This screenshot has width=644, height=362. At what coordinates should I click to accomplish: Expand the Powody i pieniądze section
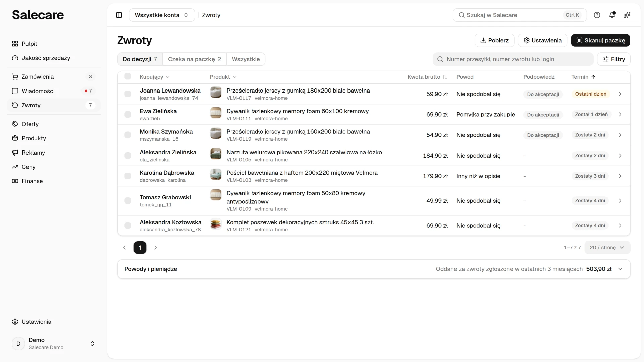[374, 269]
